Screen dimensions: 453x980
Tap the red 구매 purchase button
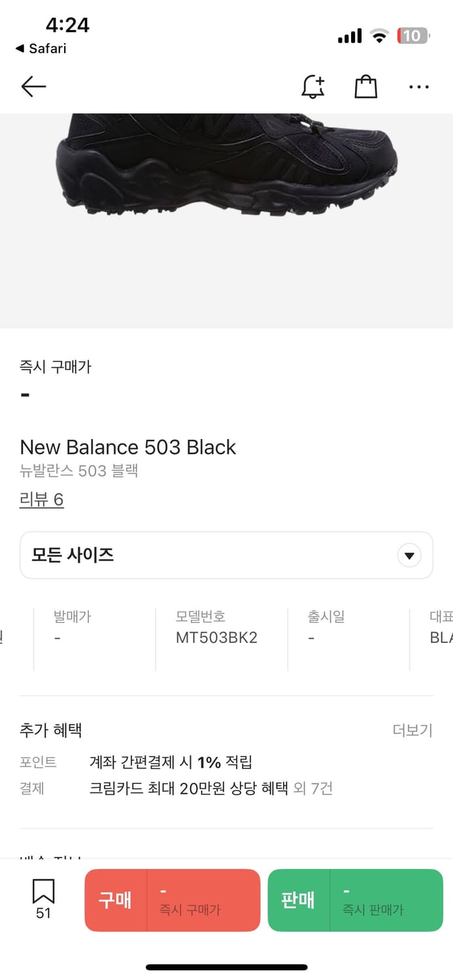(172, 900)
